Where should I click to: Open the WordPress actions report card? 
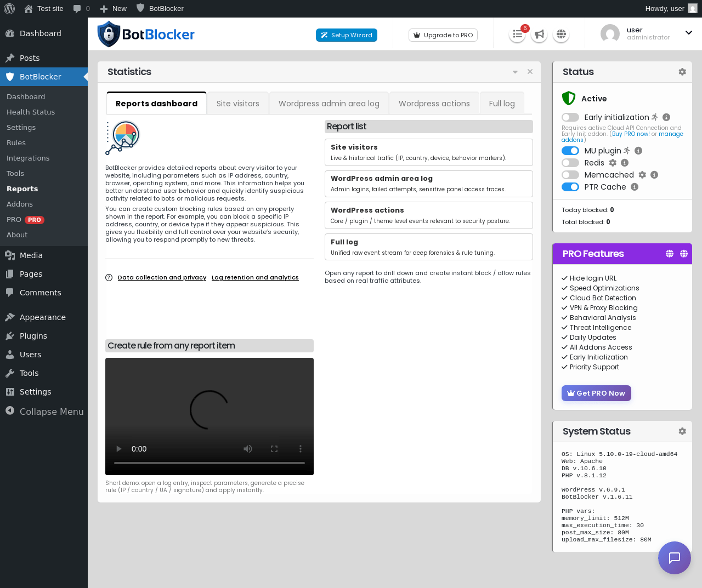[x=429, y=215]
